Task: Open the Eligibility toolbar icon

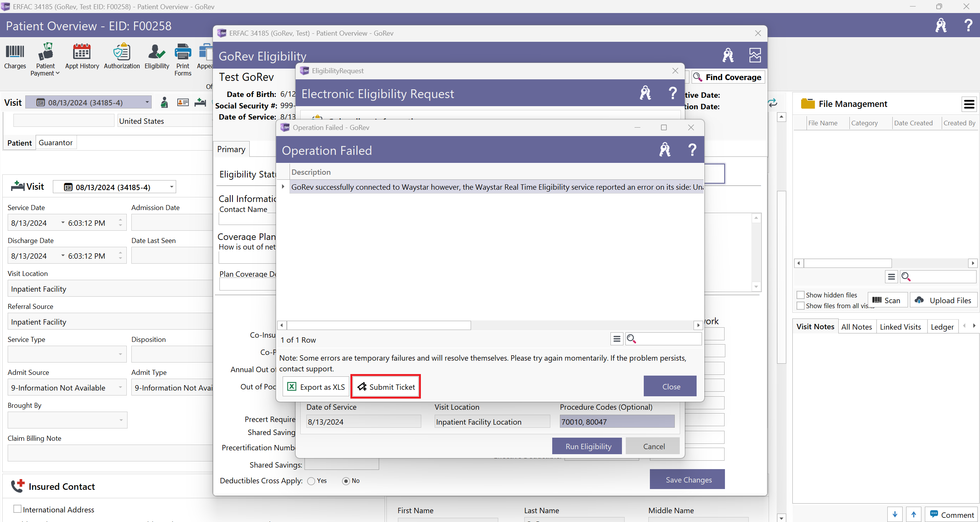Action: [x=157, y=56]
